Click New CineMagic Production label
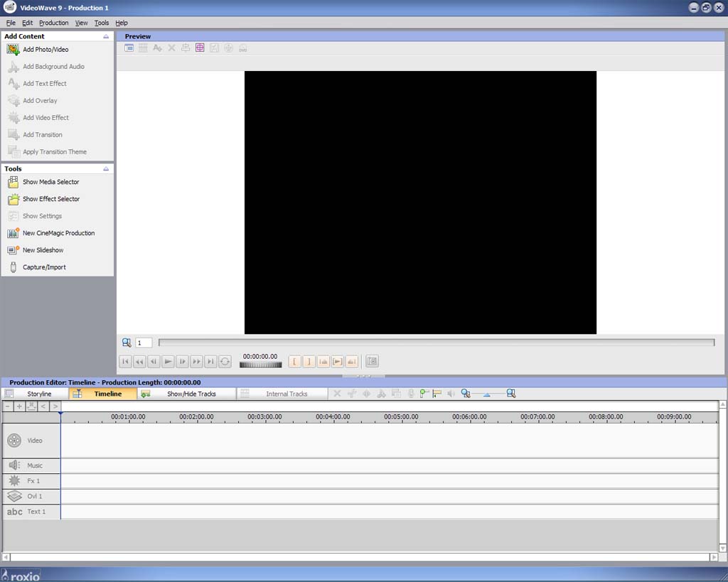The image size is (728, 582). pos(58,233)
